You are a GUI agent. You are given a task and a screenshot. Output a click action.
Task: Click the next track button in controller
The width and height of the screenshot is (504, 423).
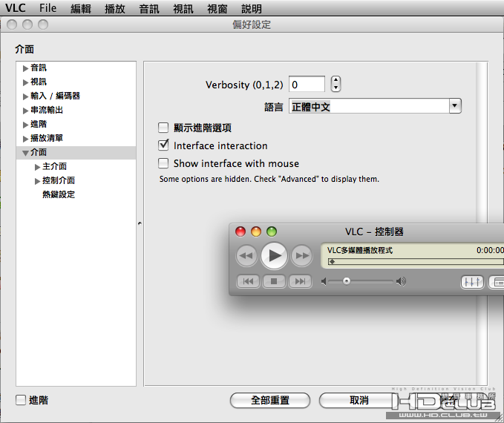pos(300,281)
